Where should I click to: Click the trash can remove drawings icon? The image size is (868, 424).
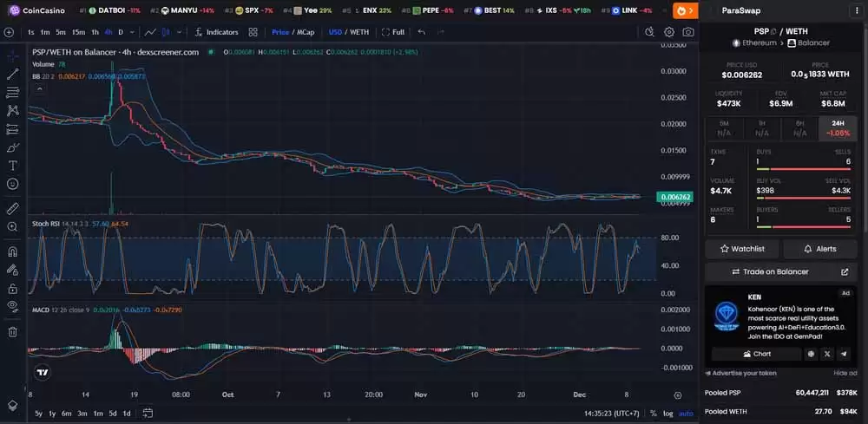click(13, 331)
